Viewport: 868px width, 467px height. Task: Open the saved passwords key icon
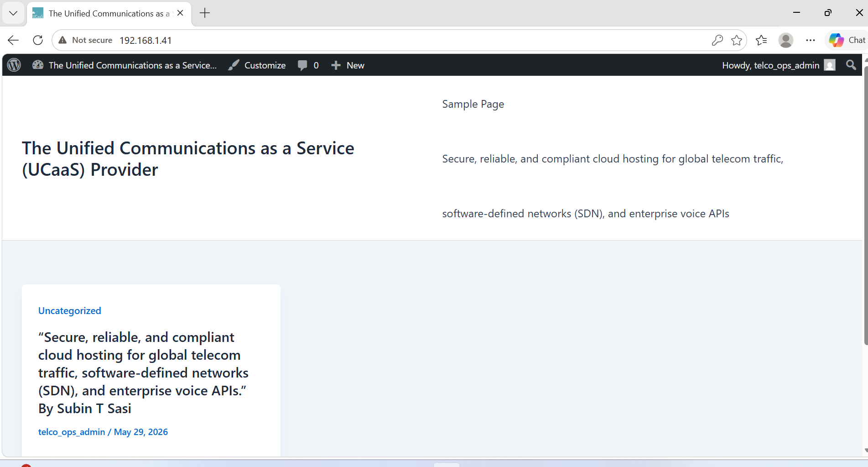click(x=717, y=40)
